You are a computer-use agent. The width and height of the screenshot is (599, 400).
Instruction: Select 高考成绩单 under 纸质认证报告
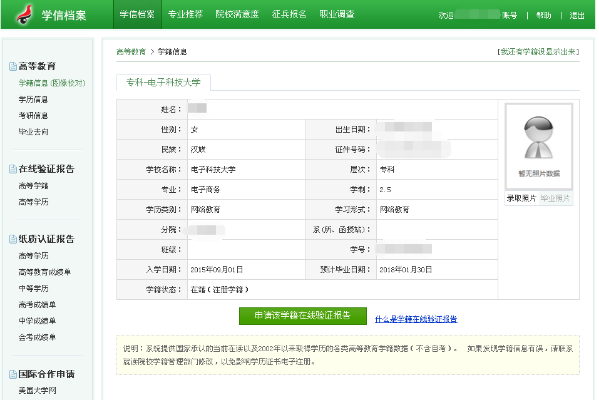click(37, 304)
